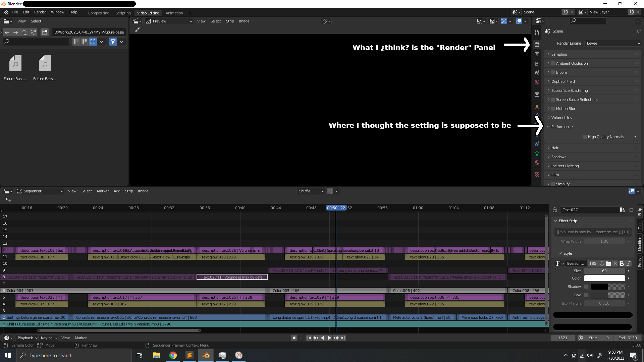The width and height of the screenshot is (644, 362).
Task: Click the sequencer Add menu
Action: click(117, 191)
